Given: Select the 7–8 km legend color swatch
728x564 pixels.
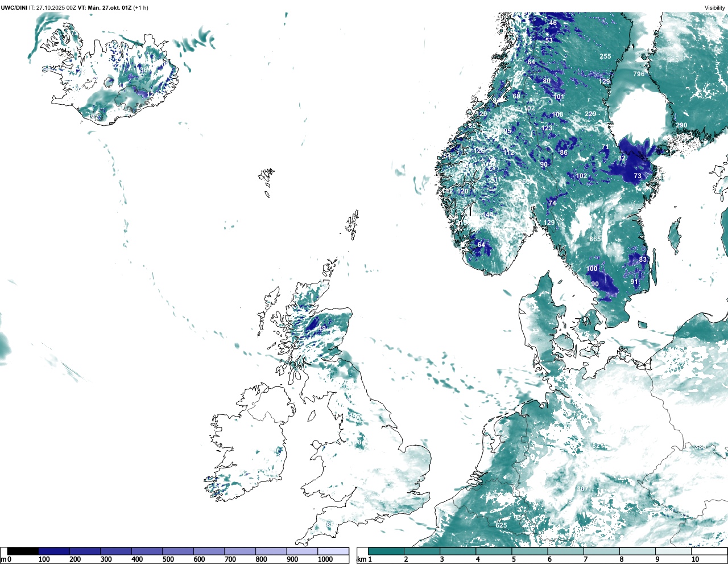Looking at the screenshot, I should coord(602,551).
